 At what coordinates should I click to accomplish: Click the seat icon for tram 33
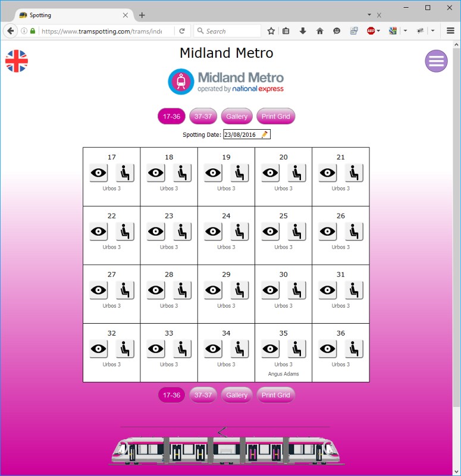182,349
